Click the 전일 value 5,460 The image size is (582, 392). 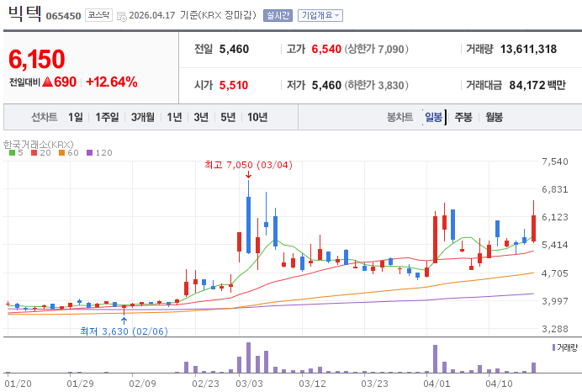(x=234, y=49)
